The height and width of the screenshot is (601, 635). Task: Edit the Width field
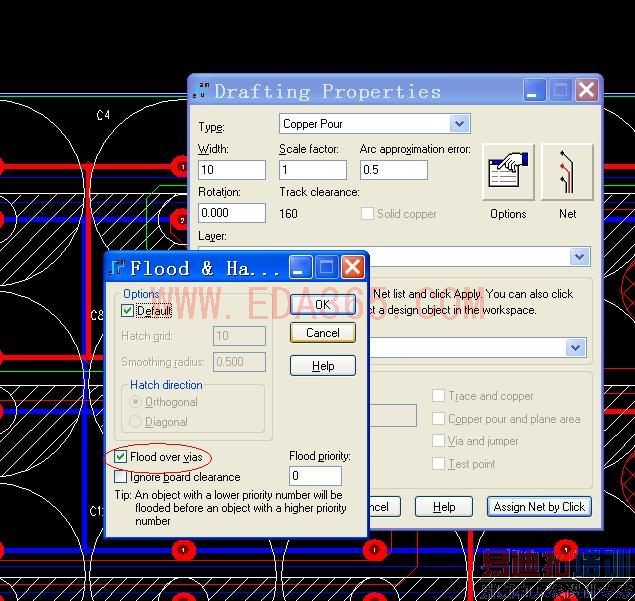pos(232,170)
